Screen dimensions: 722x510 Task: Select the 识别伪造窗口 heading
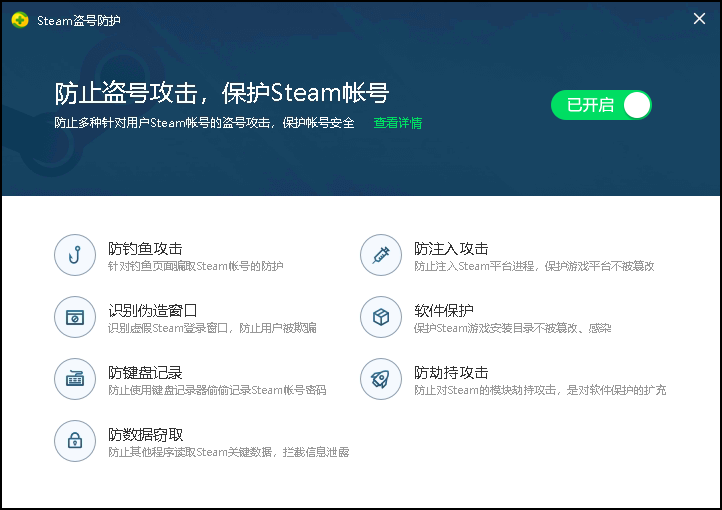point(153,311)
